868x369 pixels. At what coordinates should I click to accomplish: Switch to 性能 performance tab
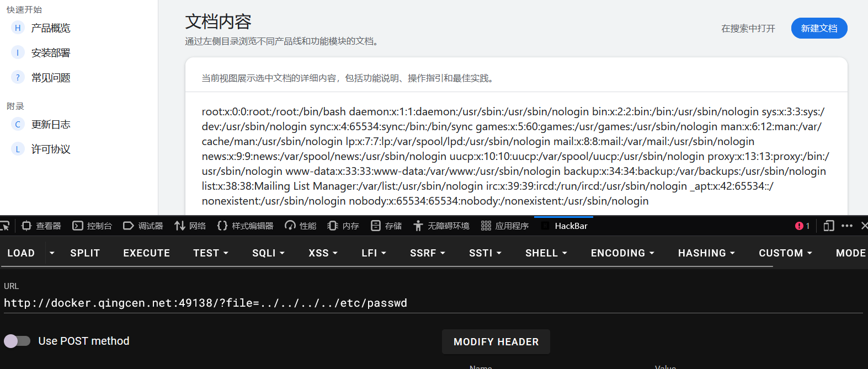click(301, 226)
